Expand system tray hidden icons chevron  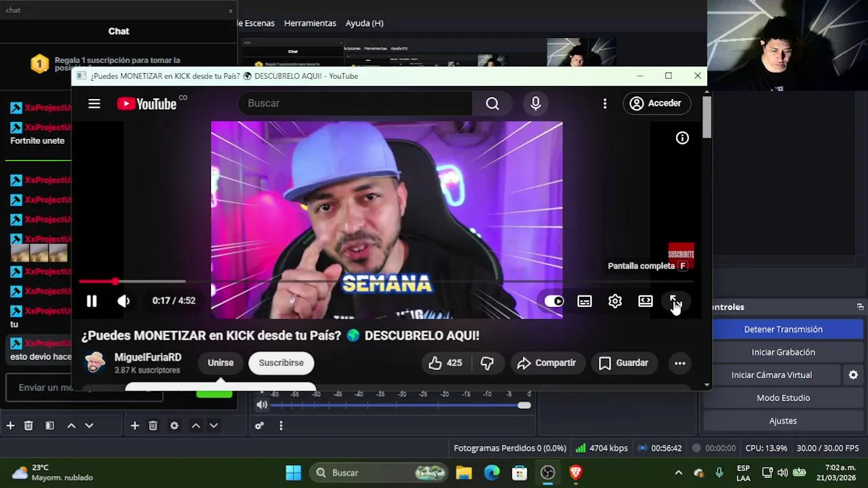[x=678, y=472]
